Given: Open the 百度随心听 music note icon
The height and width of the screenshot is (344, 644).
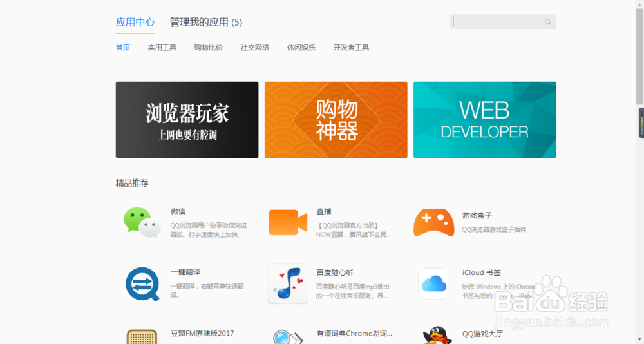Looking at the screenshot, I should [x=288, y=283].
